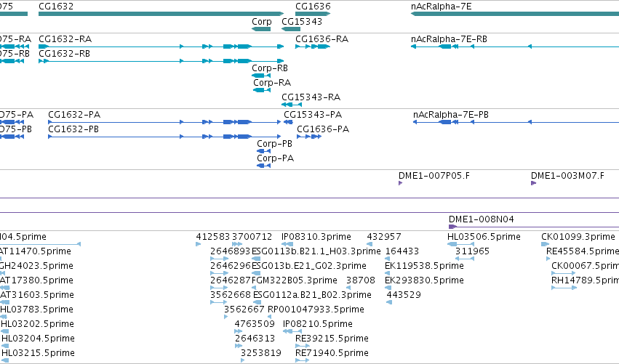Click the Corp-PB protein label
Screen dimensions: 619x364
pyautogui.click(x=274, y=144)
